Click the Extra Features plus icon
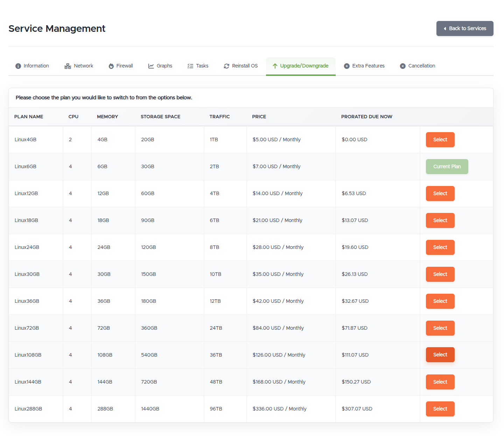 click(347, 66)
